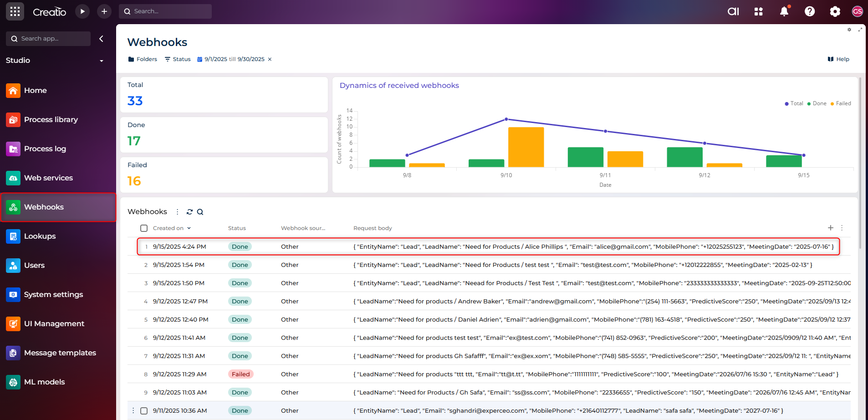Click the run process play icon

(82, 11)
